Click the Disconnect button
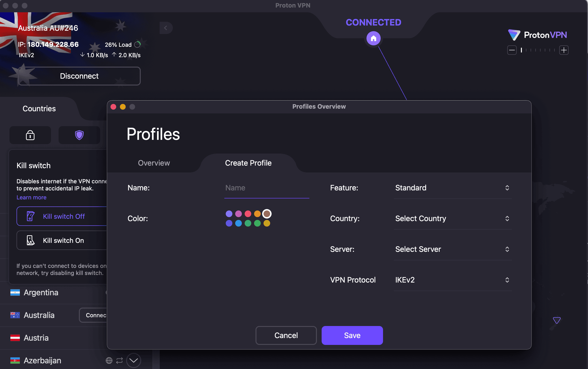Screen dimensions: 588x369 tap(79, 76)
